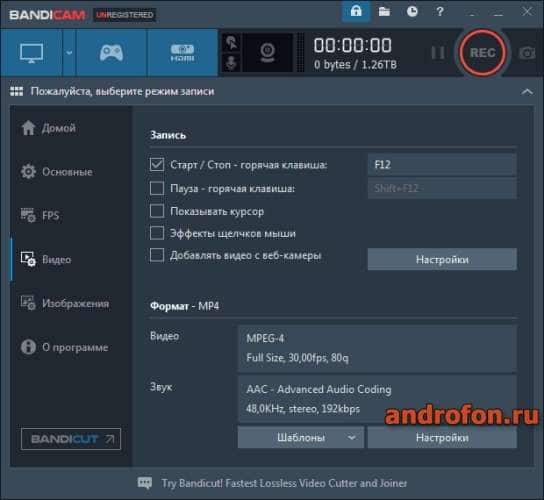Select game recording mode gamepad icon

coord(111,53)
